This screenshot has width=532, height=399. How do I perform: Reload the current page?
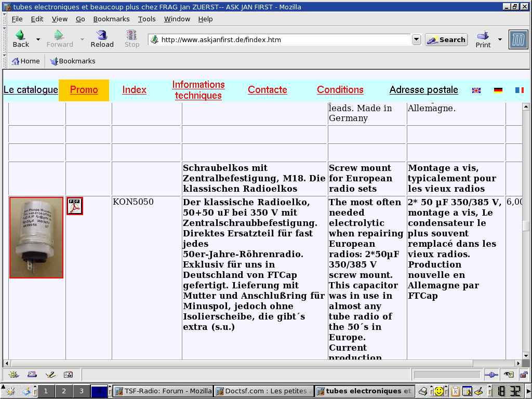click(x=102, y=39)
